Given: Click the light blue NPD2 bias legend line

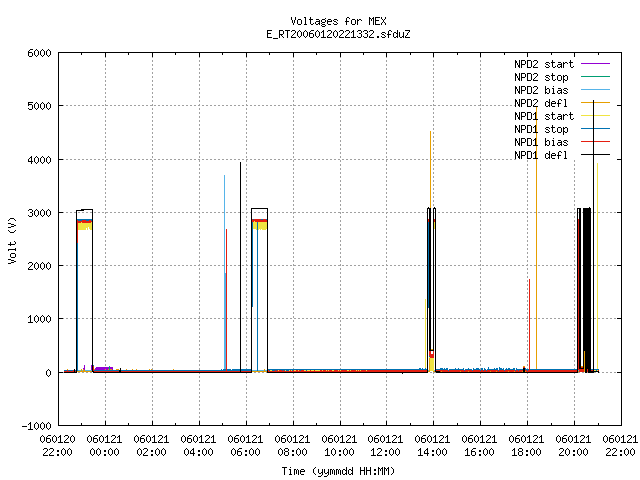Looking at the screenshot, I should 595,90.
